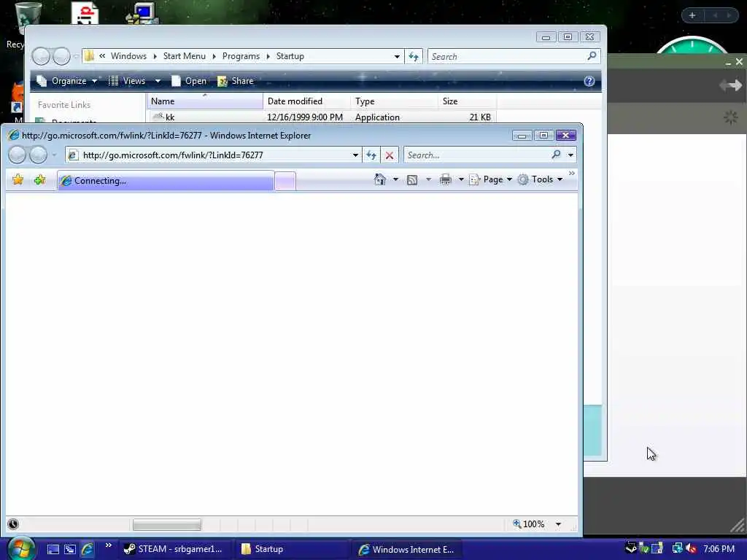Screen dimensions: 747x560
Task: Refresh the page in Internet Explorer
Action: tap(371, 155)
